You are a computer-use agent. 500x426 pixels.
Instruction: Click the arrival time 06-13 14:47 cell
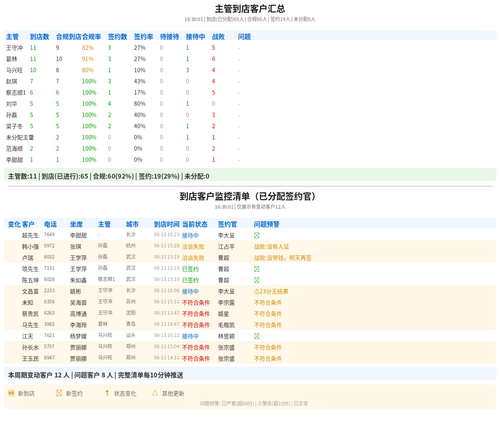(167, 324)
